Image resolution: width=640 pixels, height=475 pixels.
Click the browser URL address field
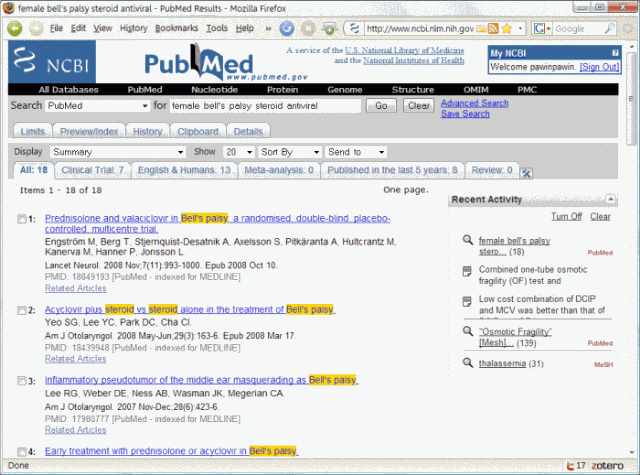click(x=420, y=29)
